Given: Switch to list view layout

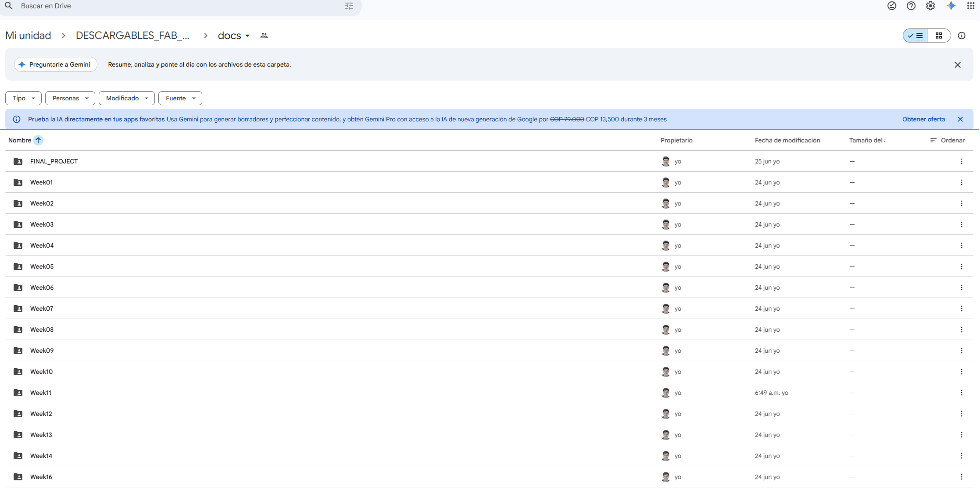Looking at the screenshot, I should coord(915,35).
